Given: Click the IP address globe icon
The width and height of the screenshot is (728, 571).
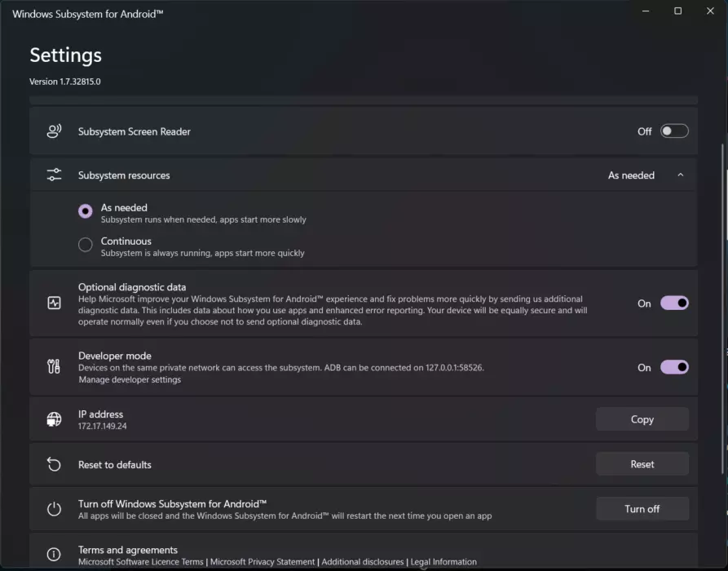Looking at the screenshot, I should 54,418.
